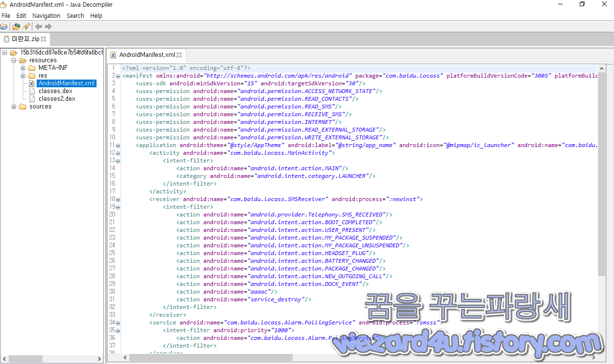Select classes.dex in the tree
This screenshot has width=614, height=364.
(x=56, y=91)
